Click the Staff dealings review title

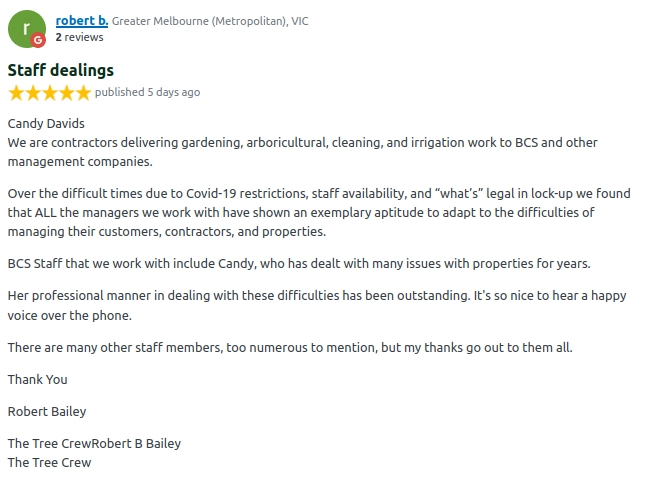coord(61,70)
